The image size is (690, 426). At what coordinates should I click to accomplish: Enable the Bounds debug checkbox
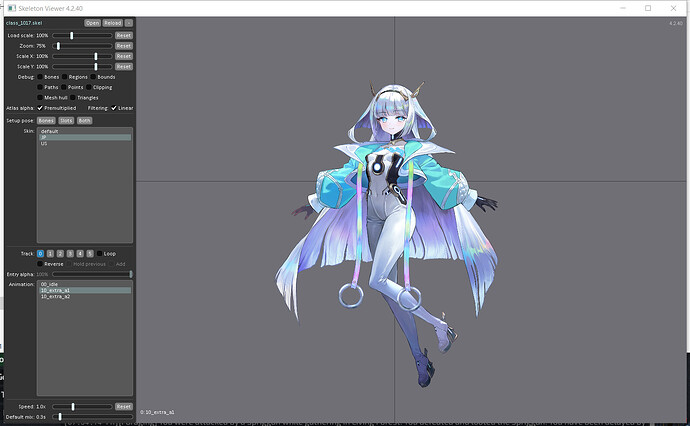point(93,77)
